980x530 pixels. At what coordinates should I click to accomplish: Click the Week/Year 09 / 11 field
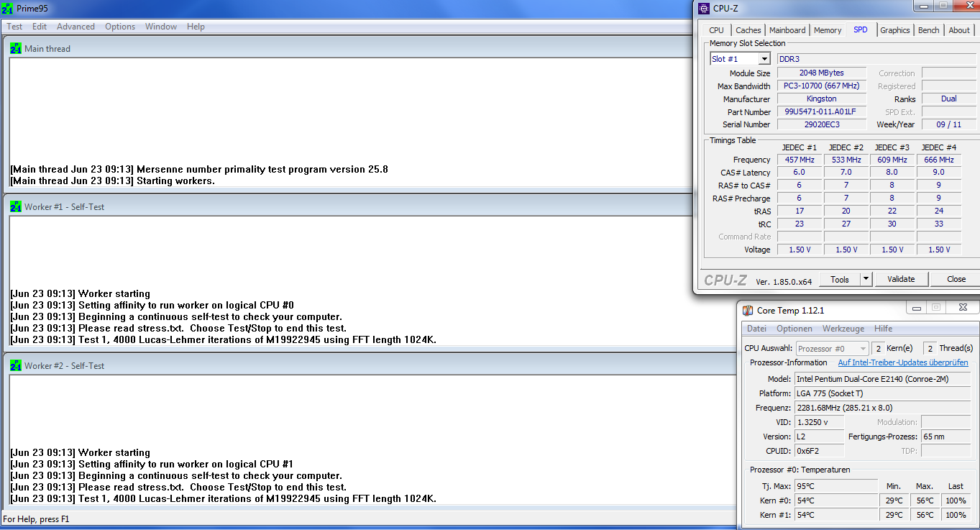[x=948, y=124]
